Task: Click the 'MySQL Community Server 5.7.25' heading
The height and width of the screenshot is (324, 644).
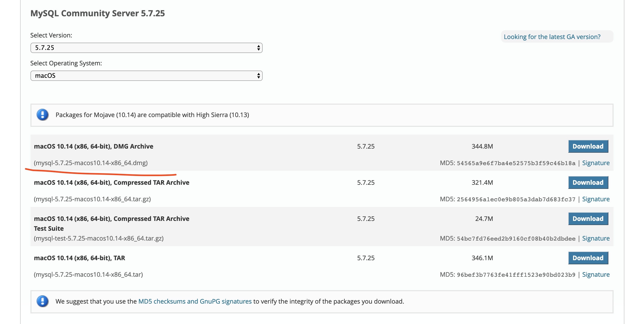Action: pos(98,13)
